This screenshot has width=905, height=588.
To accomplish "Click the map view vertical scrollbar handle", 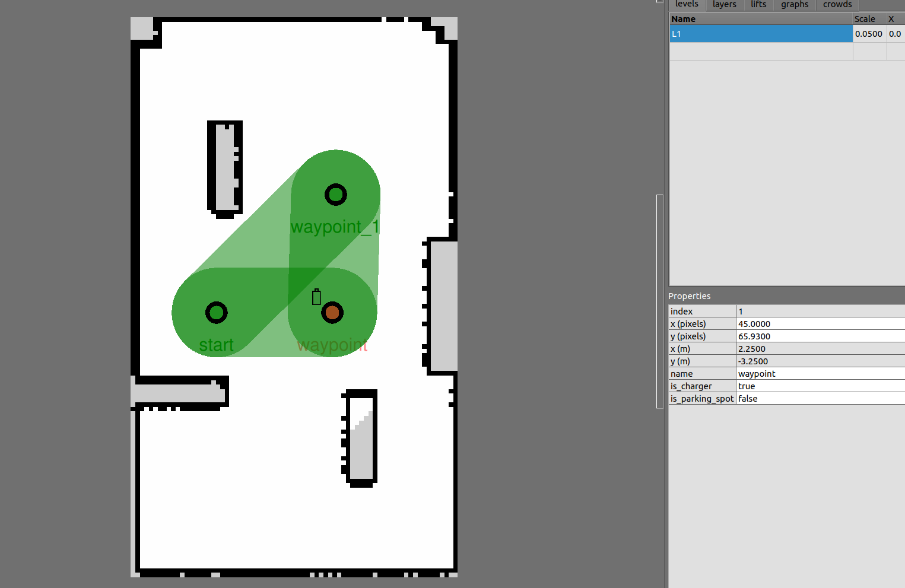I will pyautogui.click(x=660, y=301).
